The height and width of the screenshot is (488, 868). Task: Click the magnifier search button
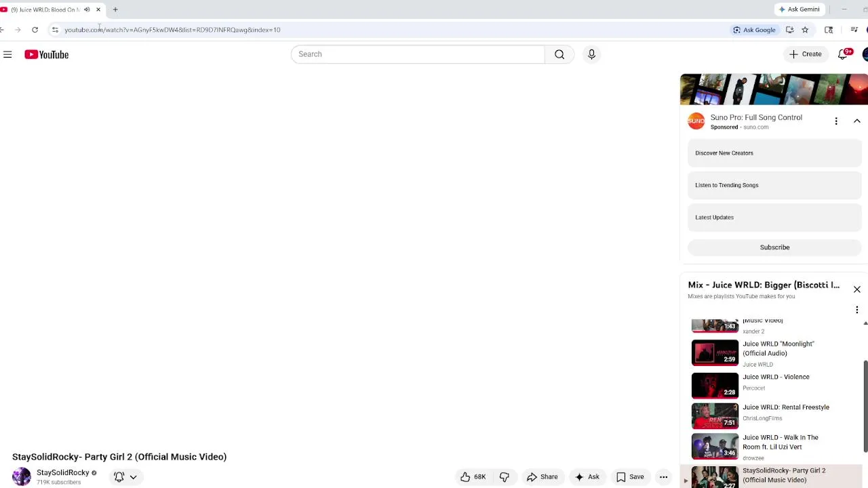(559, 54)
